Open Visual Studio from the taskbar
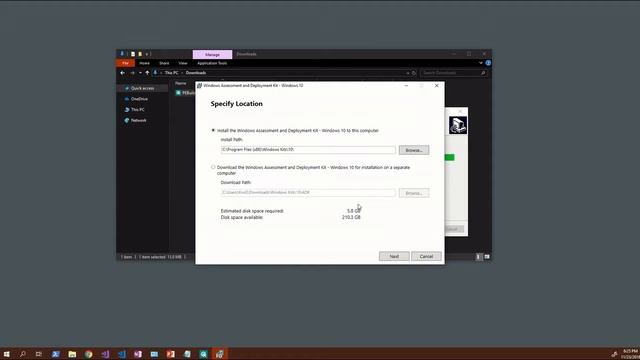This screenshot has height=360, width=640. click(x=105, y=354)
